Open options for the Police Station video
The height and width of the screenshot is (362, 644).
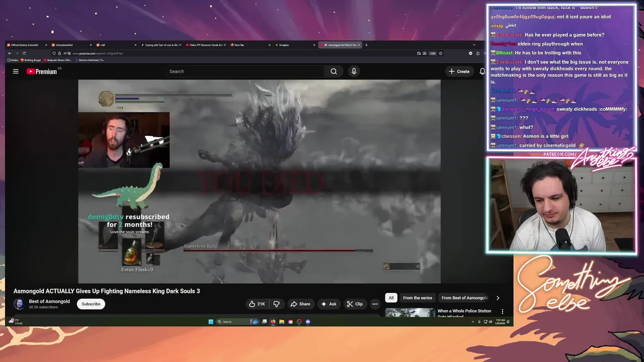[x=502, y=312]
